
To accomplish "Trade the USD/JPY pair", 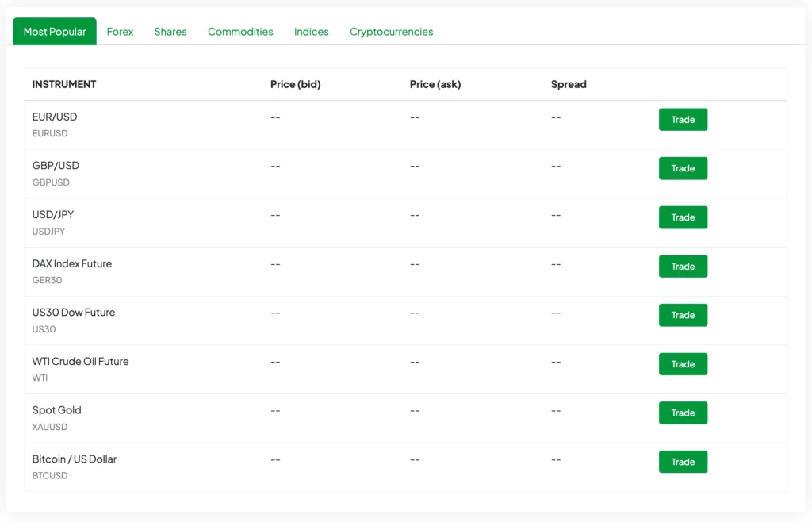I will pos(683,217).
